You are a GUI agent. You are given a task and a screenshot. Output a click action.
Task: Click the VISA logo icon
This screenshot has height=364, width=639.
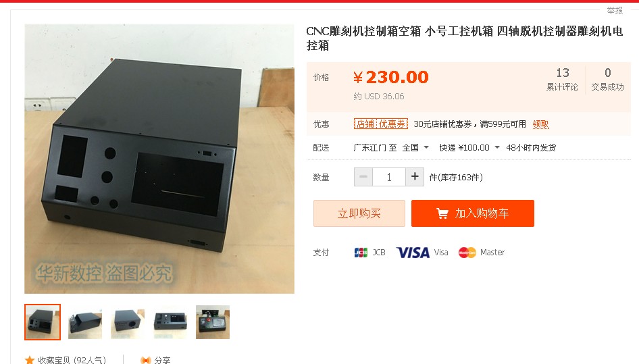pyautogui.click(x=413, y=253)
